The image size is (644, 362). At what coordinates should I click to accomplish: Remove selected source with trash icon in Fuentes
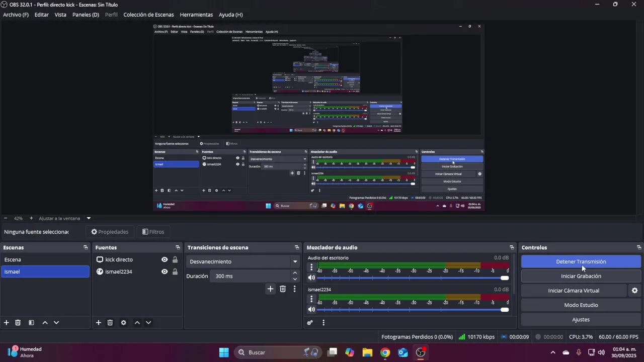(x=110, y=323)
